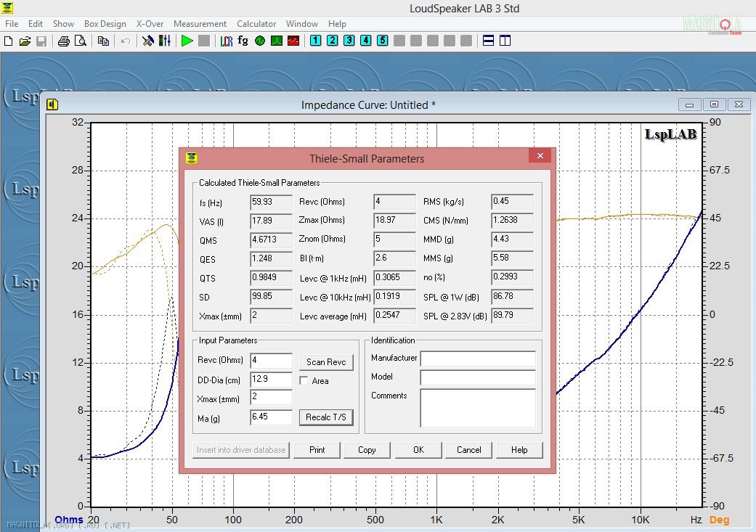Select the CMS value 1.2638
The width and height of the screenshot is (756, 532).
[x=512, y=220]
